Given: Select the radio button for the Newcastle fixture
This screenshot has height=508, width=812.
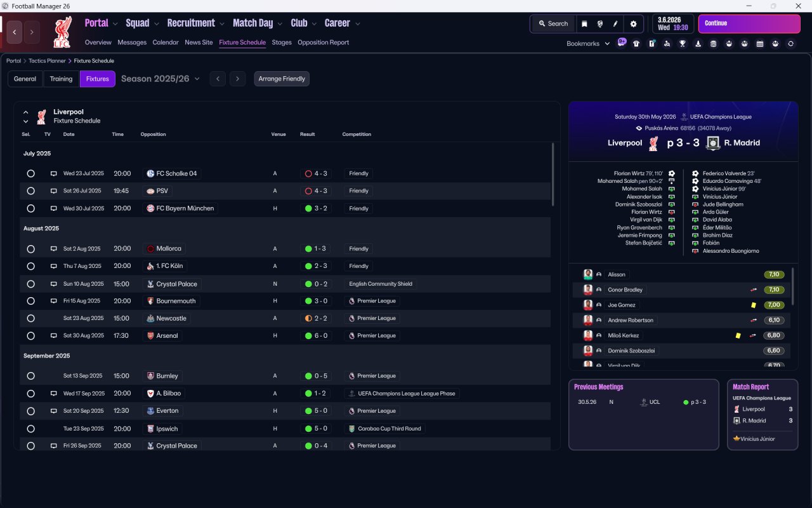Looking at the screenshot, I should click(x=30, y=318).
